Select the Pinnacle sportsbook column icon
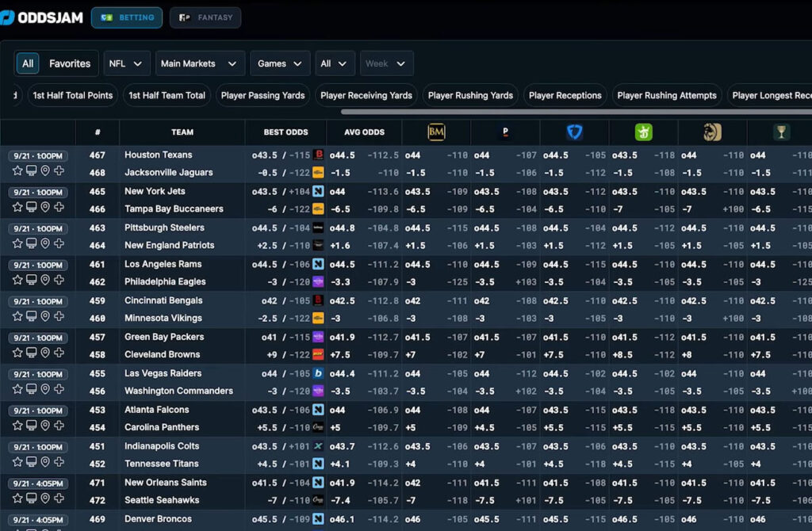Image resolution: width=812 pixels, height=531 pixels. click(505, 132)
